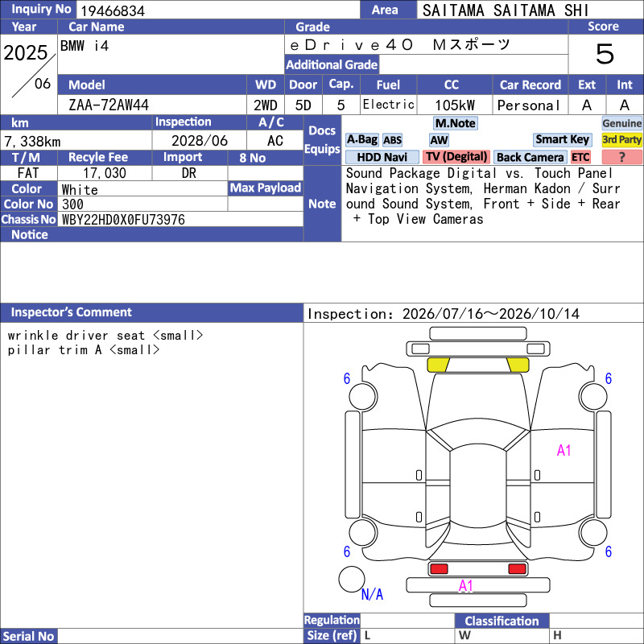Click the Serial No label
The height and width of the screenshot is (644, 644).
pos(28,636)
